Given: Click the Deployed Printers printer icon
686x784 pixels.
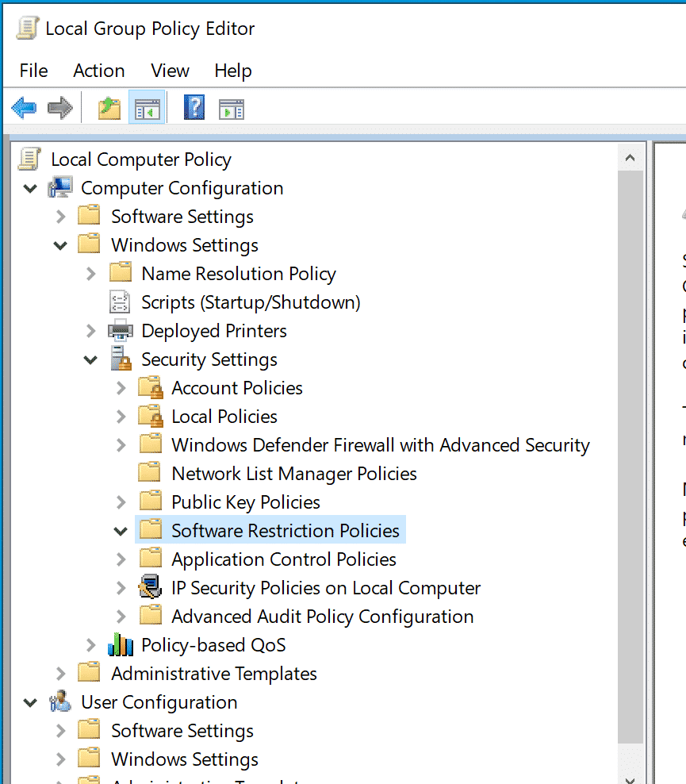Looking at the screenshot, I should point(121,331).
